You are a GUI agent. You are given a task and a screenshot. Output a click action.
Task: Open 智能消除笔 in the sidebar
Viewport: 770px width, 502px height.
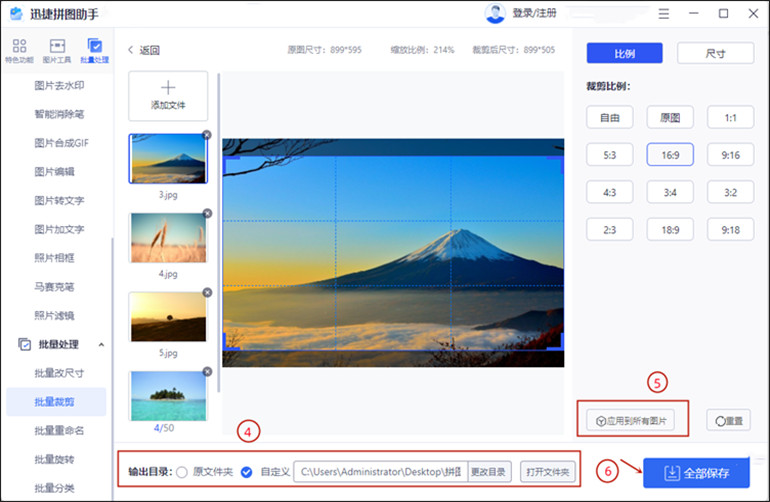click(x=59, y=114)
